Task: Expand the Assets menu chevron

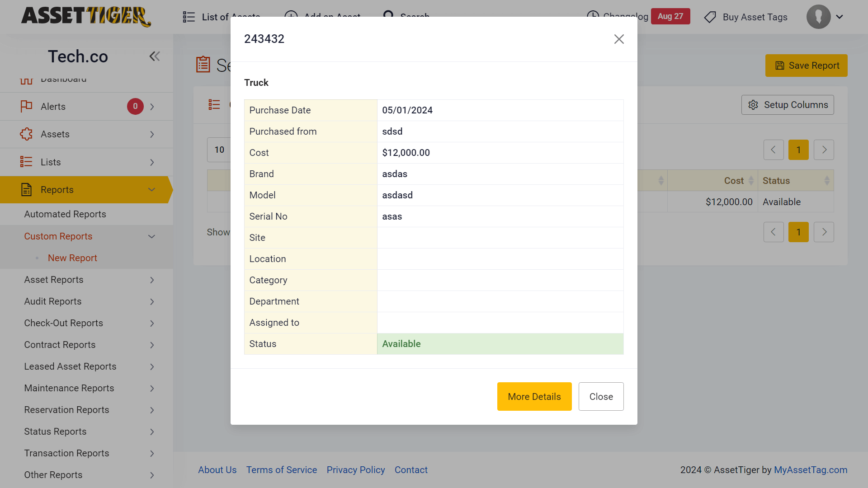Action: (x=152, y=134)
